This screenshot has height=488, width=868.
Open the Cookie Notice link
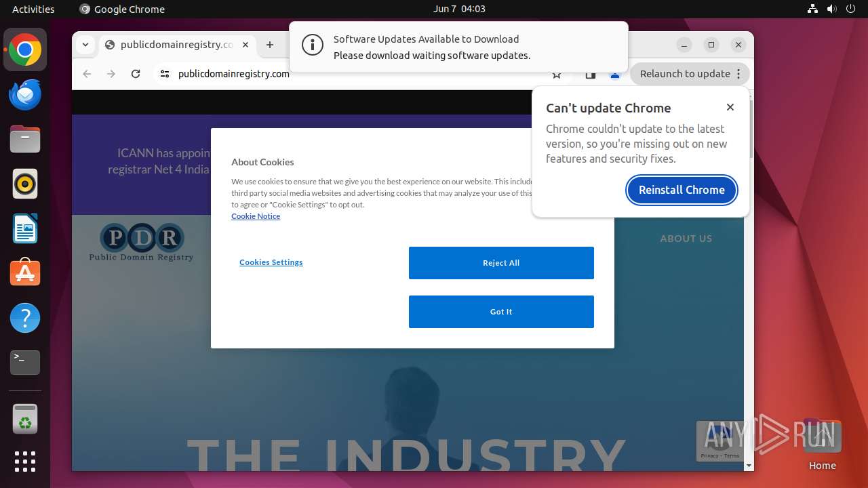(256, 216)
